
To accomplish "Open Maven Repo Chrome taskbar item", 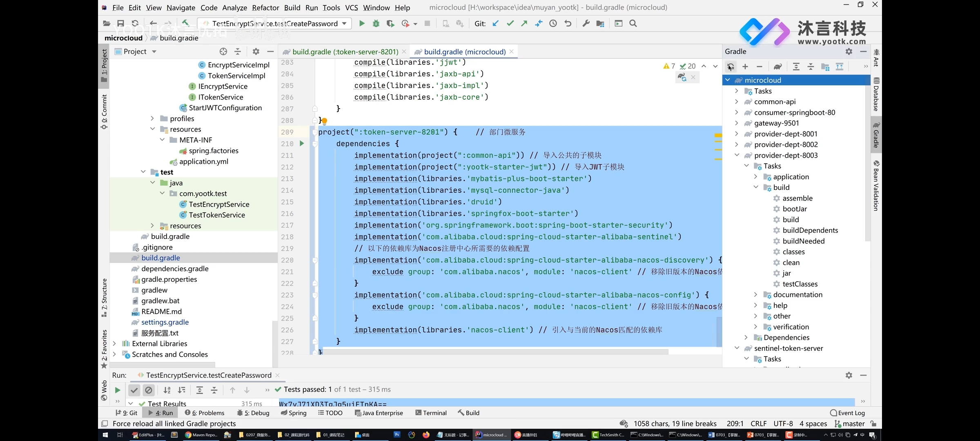I will (x=201, y=435).
